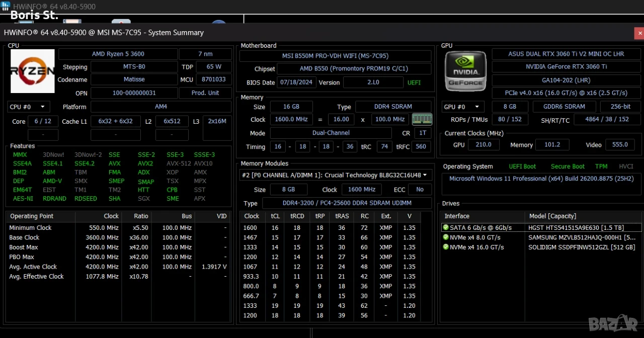Screen dimensions: 644x338
Task: Click the 1600.0 MHz memory clock field
Action: tap(291, 119)
